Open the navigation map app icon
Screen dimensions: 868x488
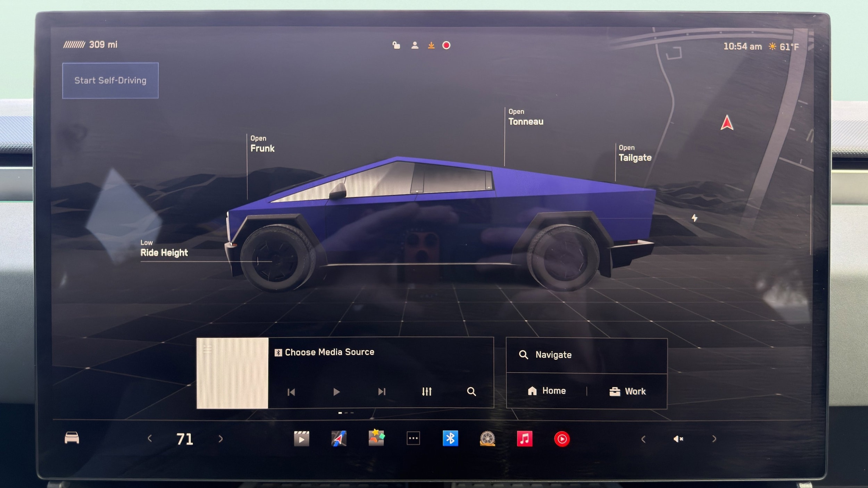coord(339,439)
